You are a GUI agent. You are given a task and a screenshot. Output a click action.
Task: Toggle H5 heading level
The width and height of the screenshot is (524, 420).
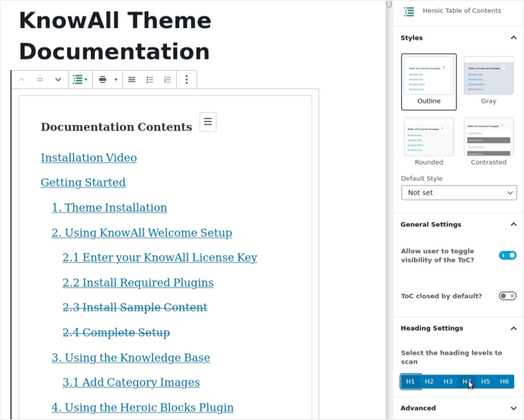(x=486, y=382)
